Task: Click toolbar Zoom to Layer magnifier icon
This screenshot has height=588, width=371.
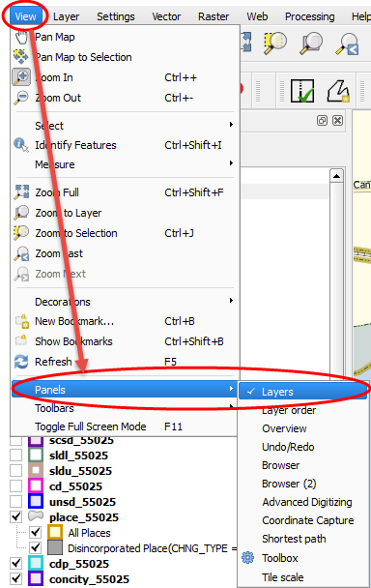Action: pos(311,43)
